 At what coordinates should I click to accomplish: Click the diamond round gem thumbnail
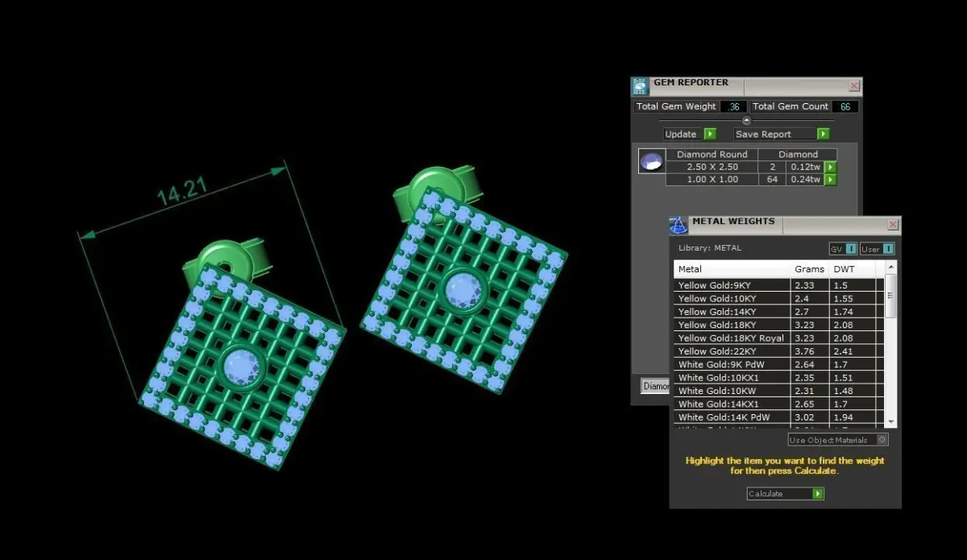(x=651, y=161)
